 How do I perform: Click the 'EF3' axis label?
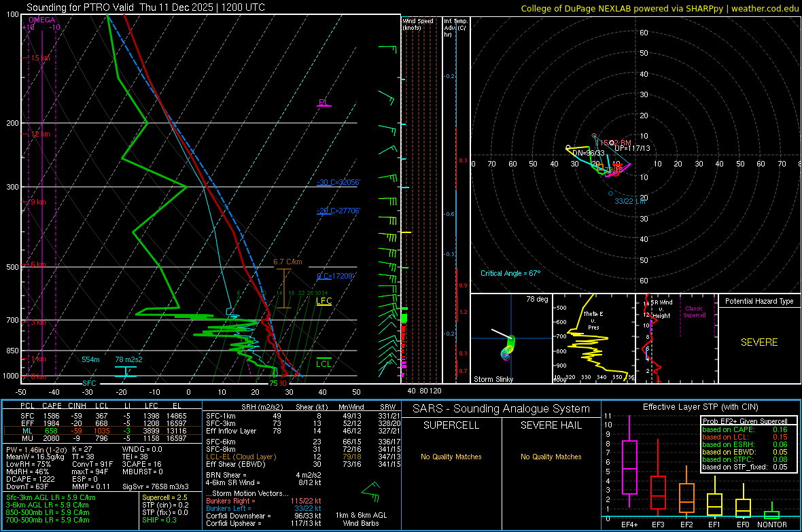click(x=658, y=525)
